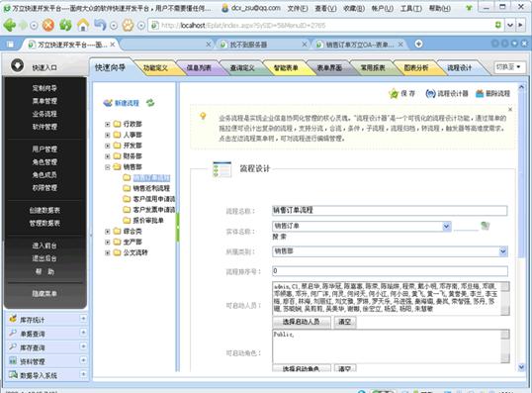
Task: Expand the 资料管理 panel plus button
Action: 83,360
